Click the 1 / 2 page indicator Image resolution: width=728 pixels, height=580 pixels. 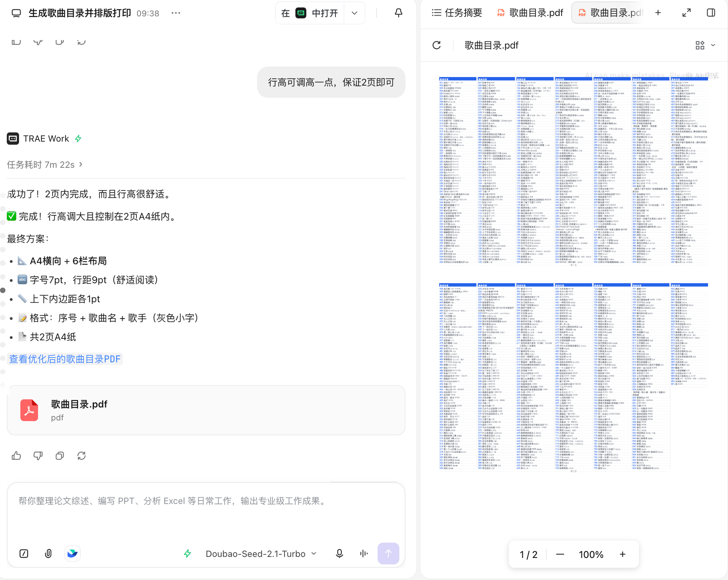(x=528, y=555)
